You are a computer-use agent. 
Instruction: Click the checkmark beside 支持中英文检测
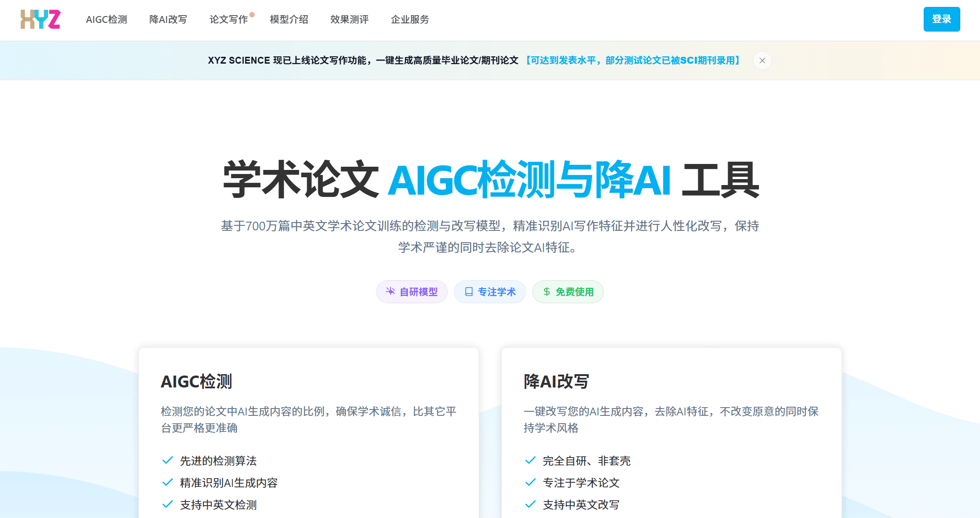(166, 504)
